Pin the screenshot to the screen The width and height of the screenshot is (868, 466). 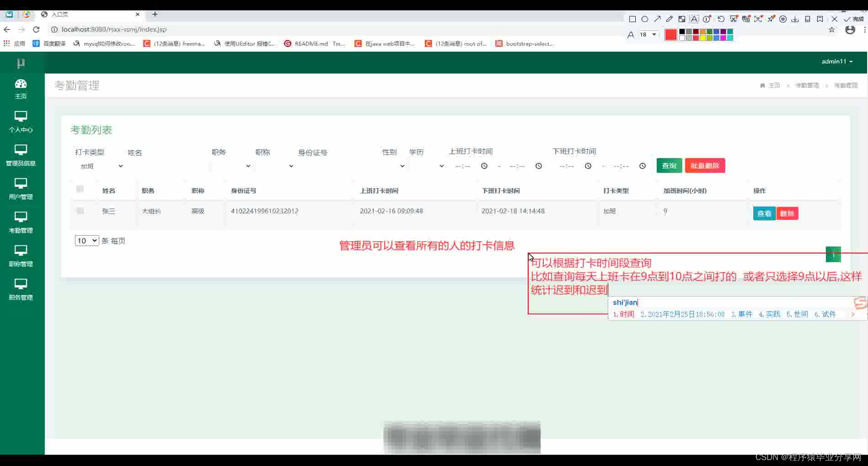click(771, 19)
